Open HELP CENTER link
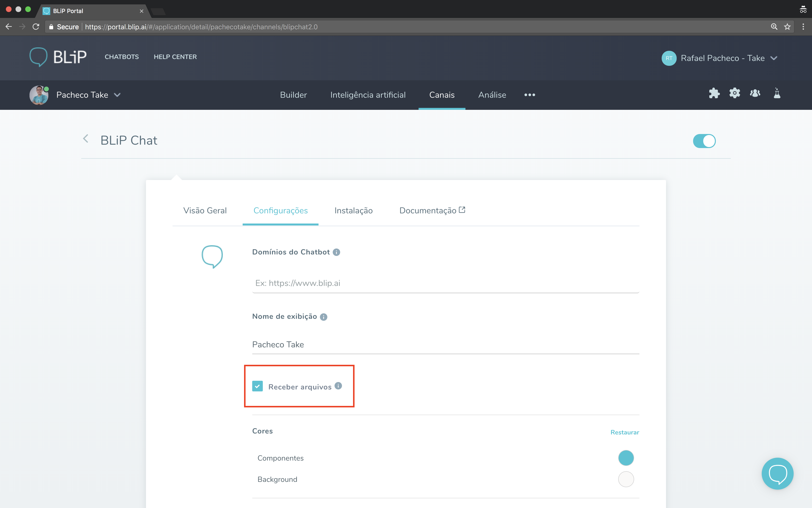Screen dimensions: 812x508 [175, 57]
